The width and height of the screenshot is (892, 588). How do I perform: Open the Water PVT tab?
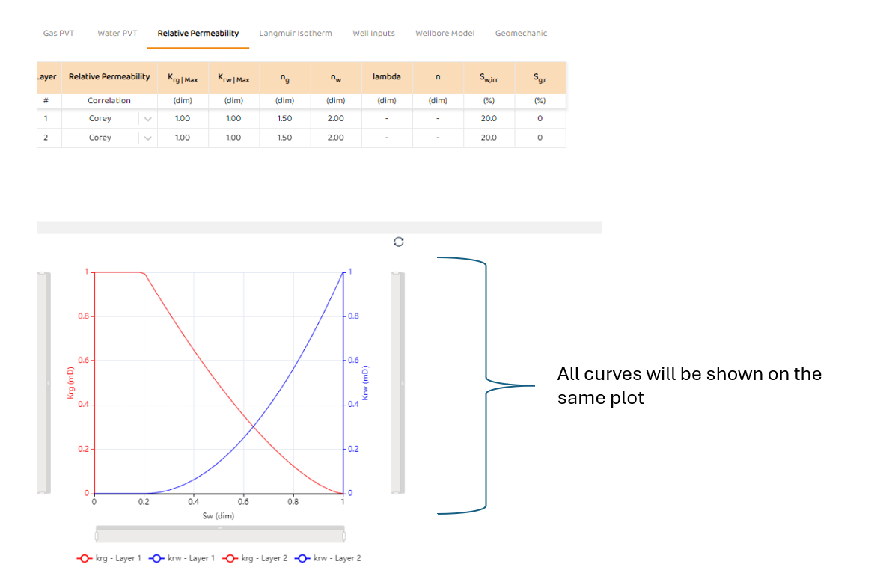(x=117, y=34)
